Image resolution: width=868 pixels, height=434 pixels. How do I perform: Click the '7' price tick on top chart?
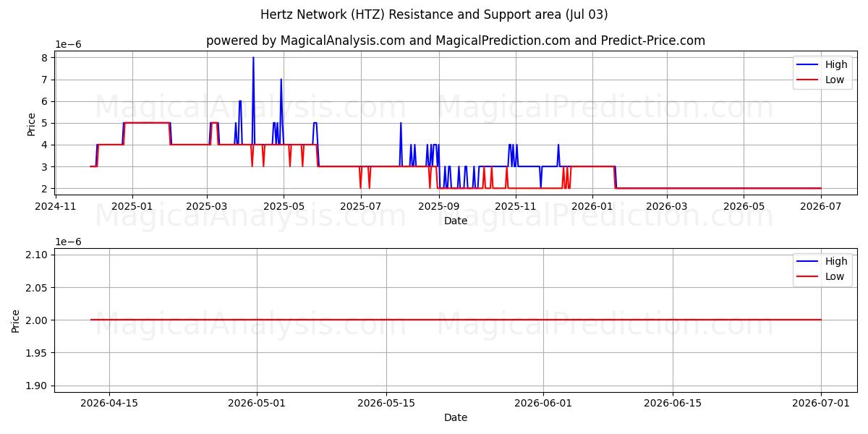click(x=44, y=80)
